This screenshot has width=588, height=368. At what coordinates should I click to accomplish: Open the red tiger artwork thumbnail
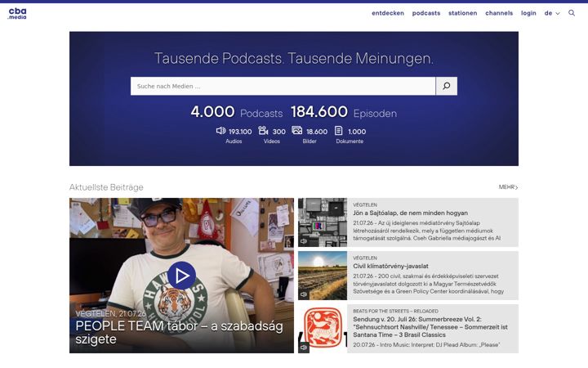coord(323,329)
